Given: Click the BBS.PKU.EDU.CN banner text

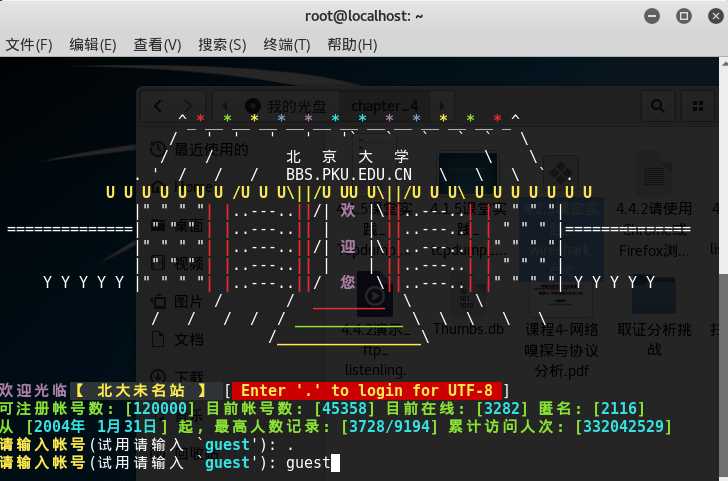Looking at the screenshot, I should [349, 175].
